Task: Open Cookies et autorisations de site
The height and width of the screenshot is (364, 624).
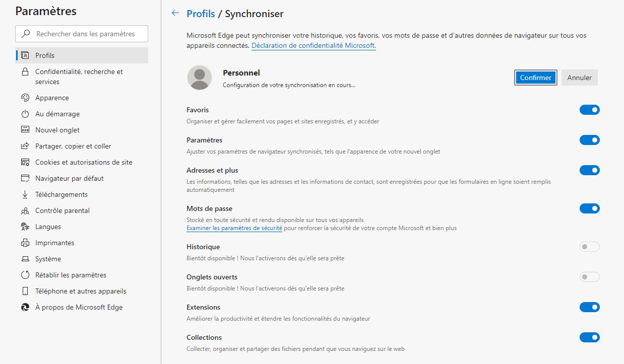Action: (84, 162)
